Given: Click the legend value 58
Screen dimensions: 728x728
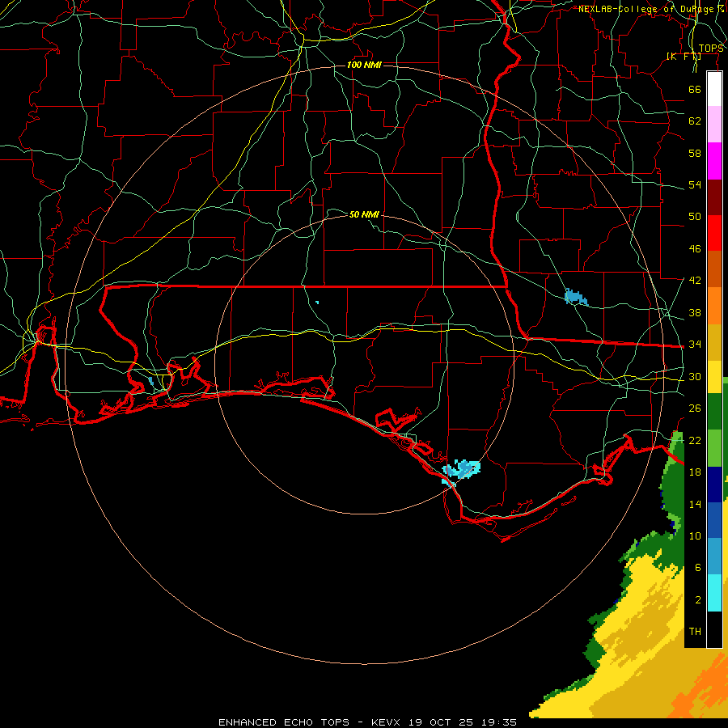Looking at the screenshot, I should click(x=695, y=153).
